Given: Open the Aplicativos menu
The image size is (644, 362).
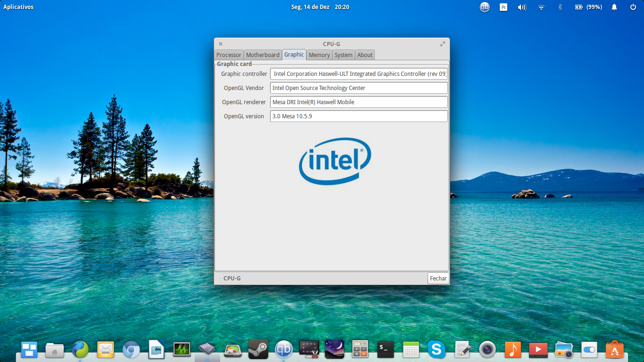Looking at the screenshot, I should (x=18, y=7).
